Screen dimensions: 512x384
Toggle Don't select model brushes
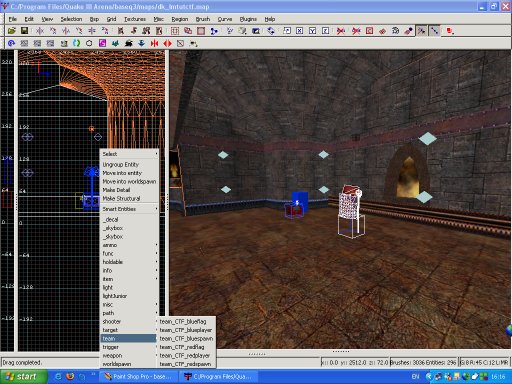341,31
